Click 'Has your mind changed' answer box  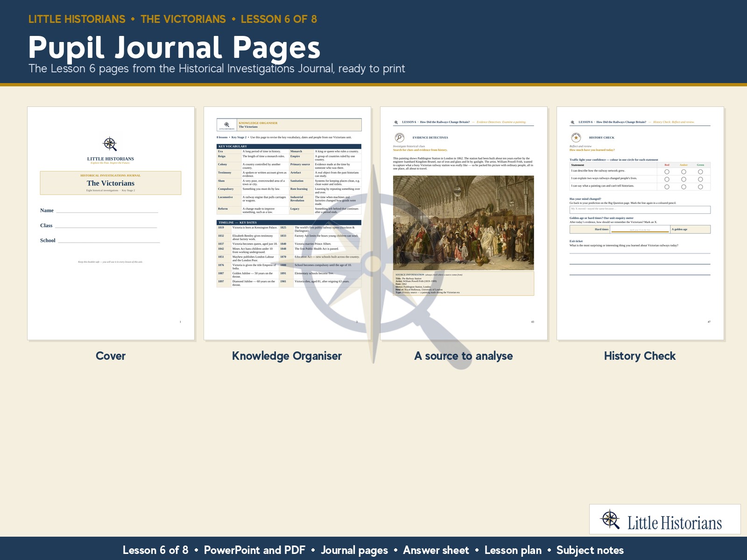coord(640,210)
